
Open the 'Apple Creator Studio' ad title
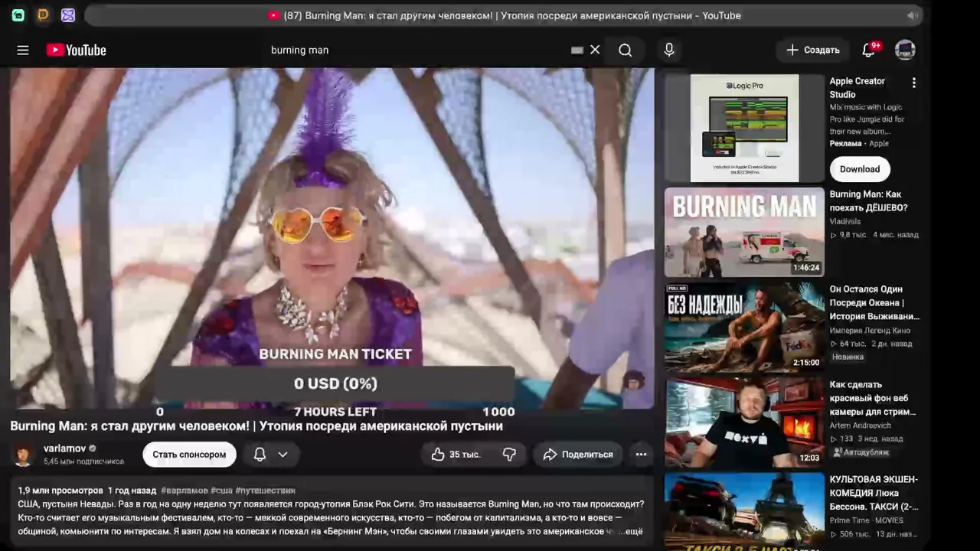click(857, 88)
